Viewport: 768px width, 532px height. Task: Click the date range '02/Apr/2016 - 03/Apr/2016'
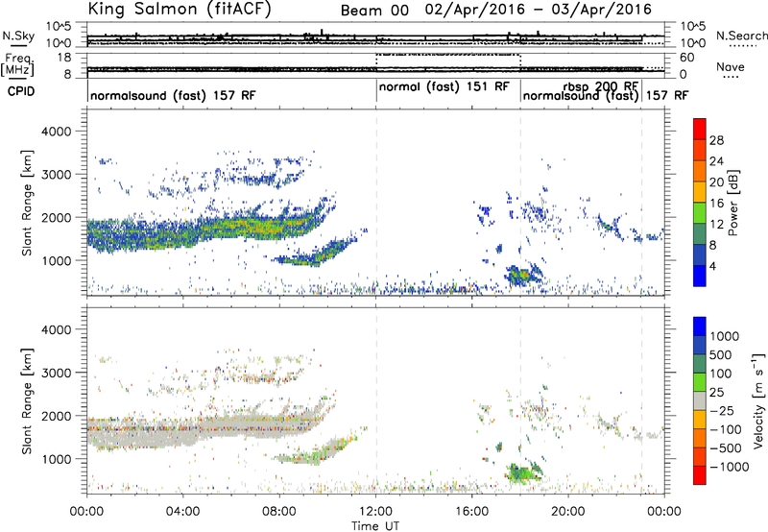[x=539, y=10]
